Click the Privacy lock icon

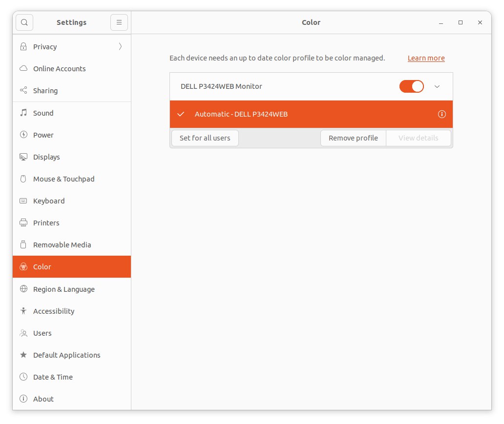pos(23,46)
